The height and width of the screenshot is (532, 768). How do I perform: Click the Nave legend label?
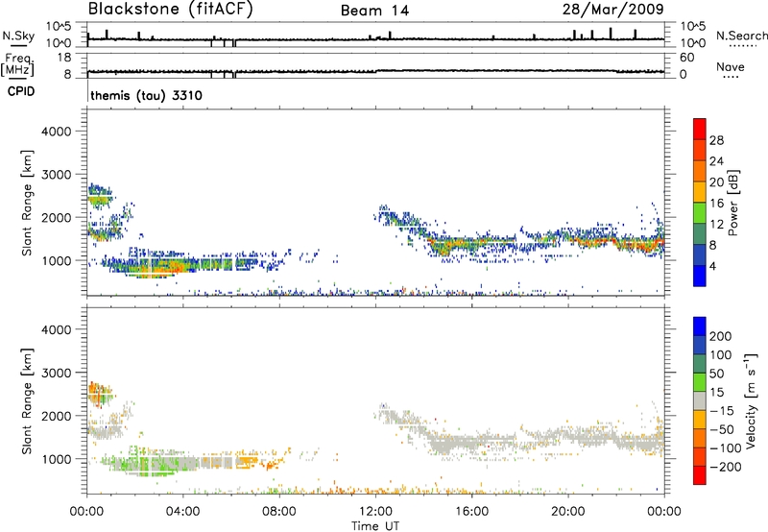point(731,66)
